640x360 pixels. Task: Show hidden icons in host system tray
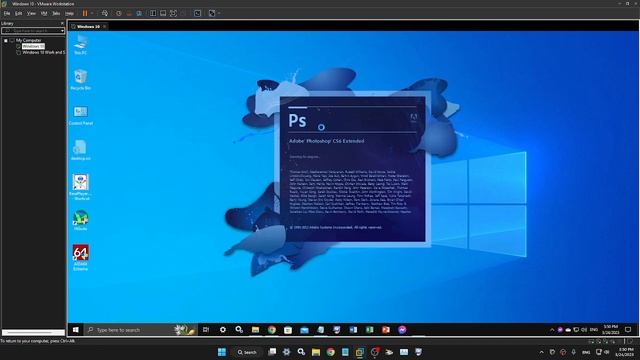(x=542, y=352)
